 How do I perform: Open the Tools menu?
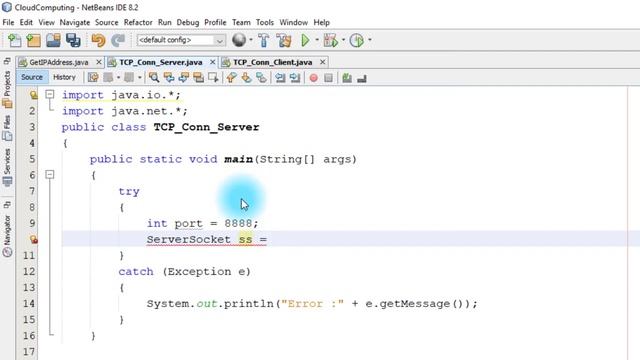pos(265,22)
